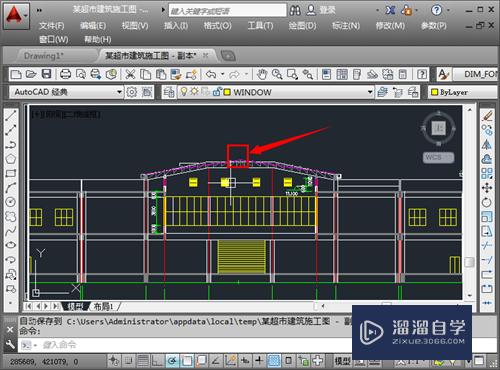Click the 模型 button in status bar
This screenshot has height=370, width=500.
343,361
